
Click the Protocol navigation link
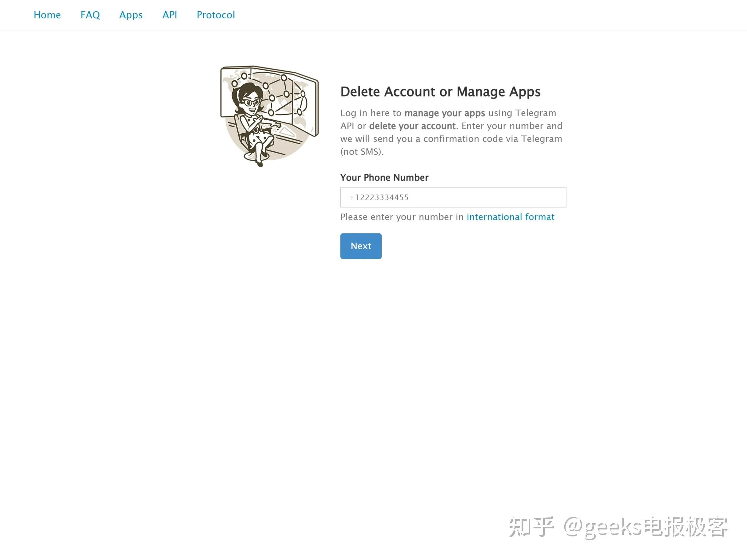(215, 15)
